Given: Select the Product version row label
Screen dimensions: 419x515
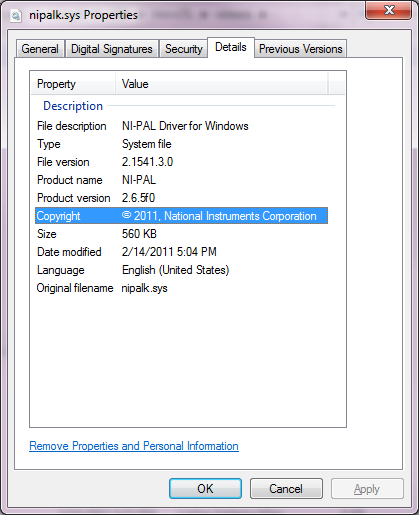Looking at the screenshot, I should (x=74, y=198).
